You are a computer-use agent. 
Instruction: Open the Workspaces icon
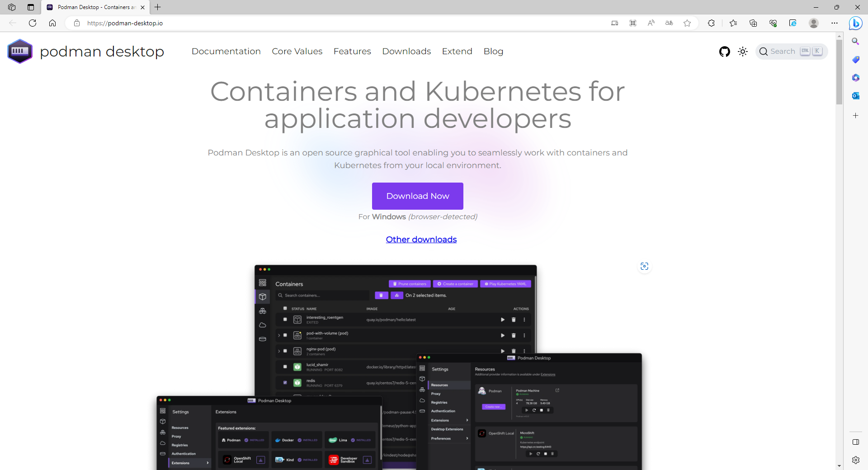pyautogui.click(x=12, y=7)
